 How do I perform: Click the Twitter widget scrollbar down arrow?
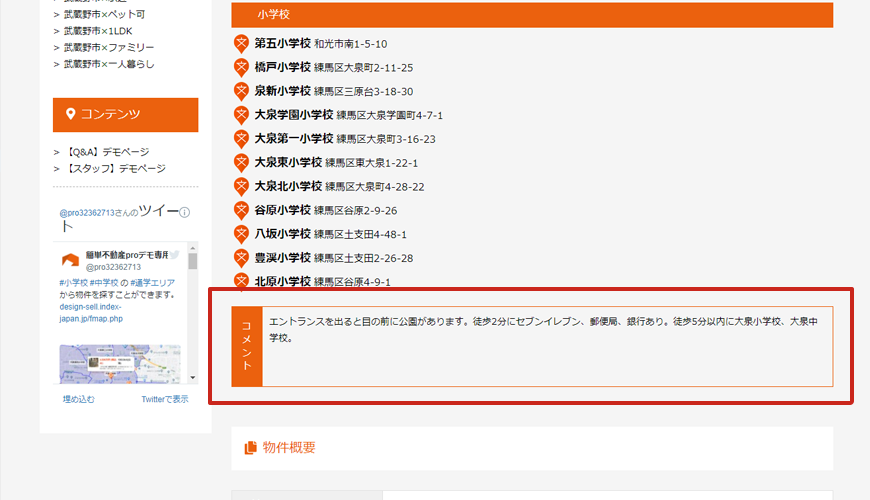click(192, 377)
